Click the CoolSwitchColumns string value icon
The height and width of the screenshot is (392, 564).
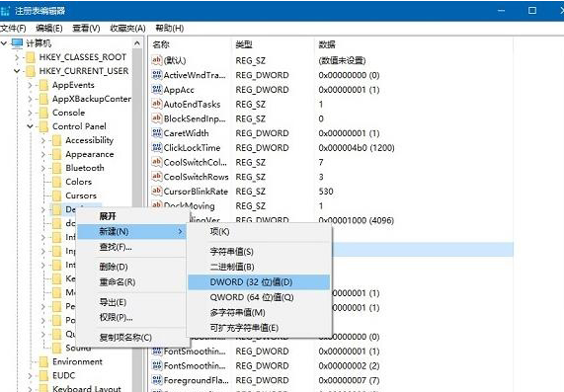click(156, 162)
